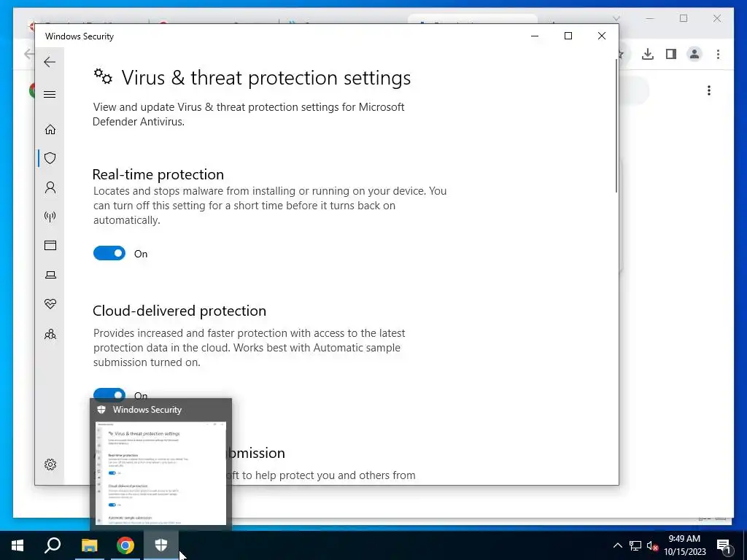The image size is (747, 560).
Task: Close the Windows Security window
Action: click(602, 36)
